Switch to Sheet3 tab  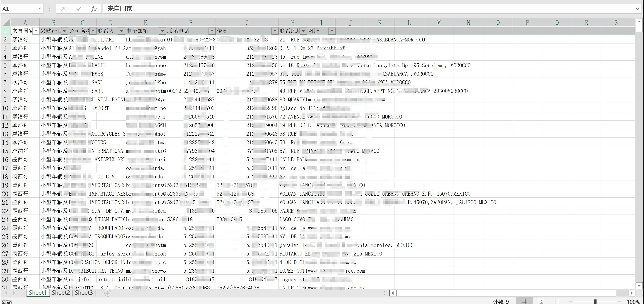pyautogui.click(x=84, y=292)
